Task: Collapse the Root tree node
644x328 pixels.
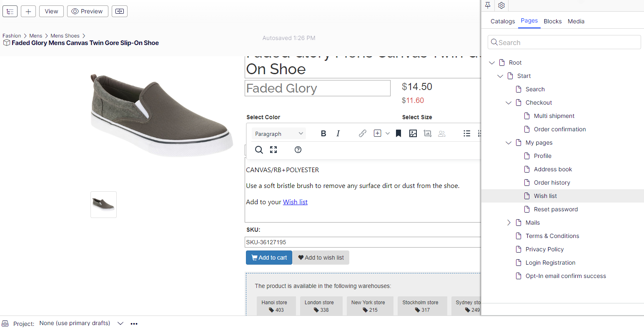Action: pos(492,63)
